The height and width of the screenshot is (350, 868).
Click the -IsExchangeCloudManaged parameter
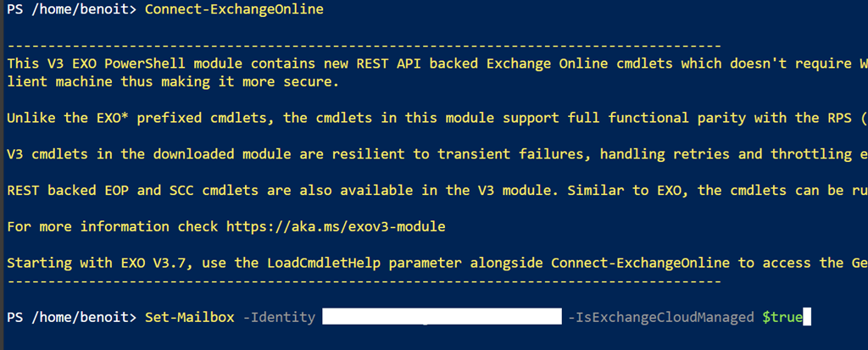(660, 317)
